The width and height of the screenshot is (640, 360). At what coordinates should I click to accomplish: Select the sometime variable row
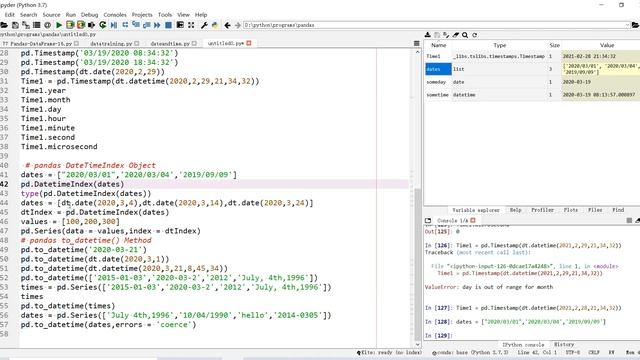coord(532,95)
